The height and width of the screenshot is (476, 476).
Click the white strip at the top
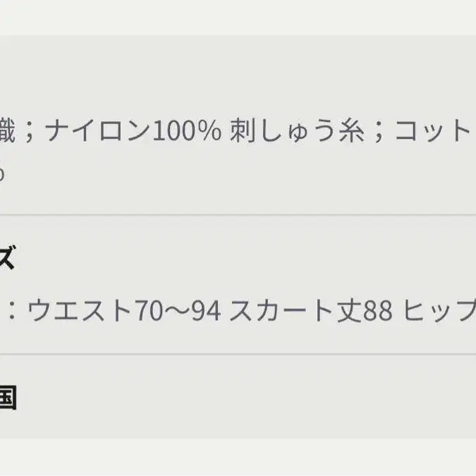coord(238,17)
